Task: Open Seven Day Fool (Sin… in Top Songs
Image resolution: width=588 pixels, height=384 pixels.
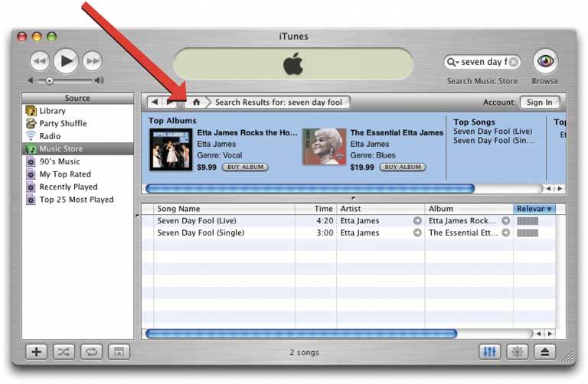Action: [x=494, y=141]
